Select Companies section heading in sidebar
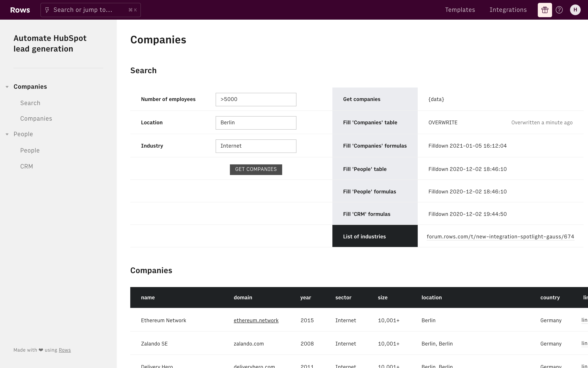This screenshot has height=368, width=588. (x=30, y=87)
